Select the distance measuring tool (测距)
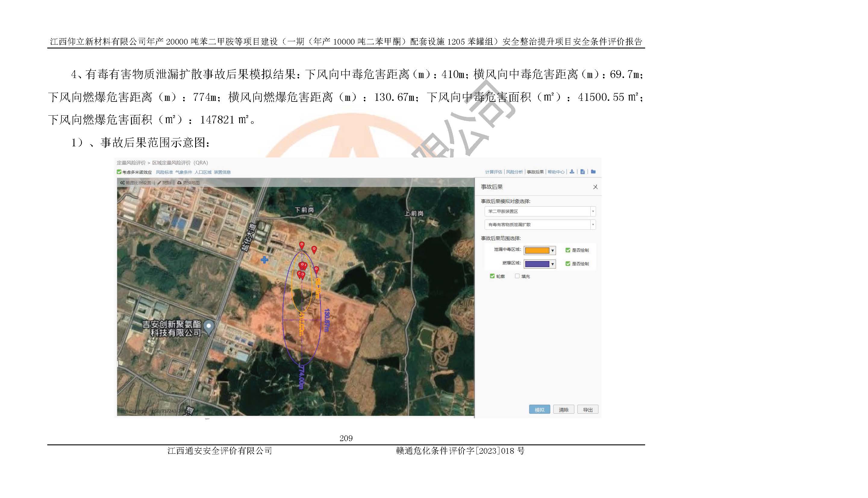 164,183
